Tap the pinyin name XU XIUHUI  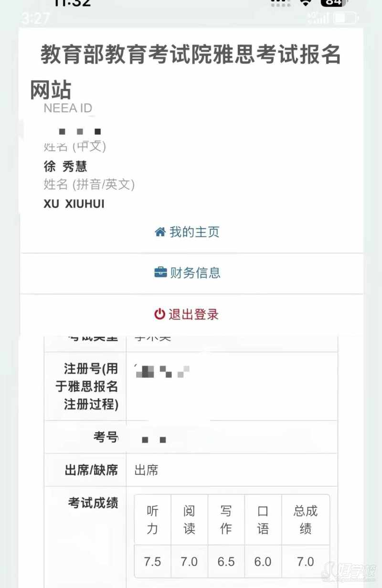[74, 204]
